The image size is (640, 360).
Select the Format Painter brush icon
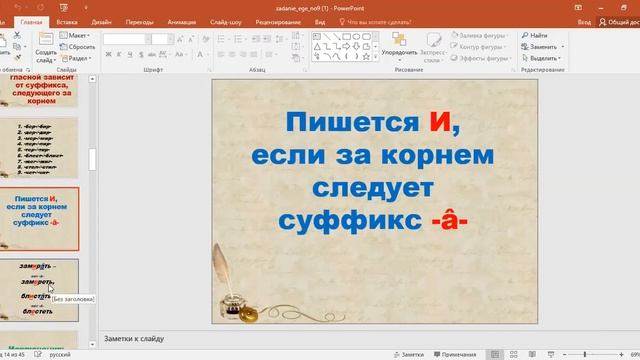(17, 58)
